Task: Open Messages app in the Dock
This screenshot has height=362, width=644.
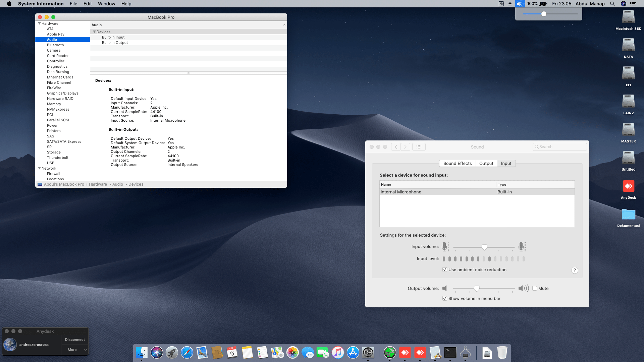Action: pyautogui.click(x=308, y=353)
